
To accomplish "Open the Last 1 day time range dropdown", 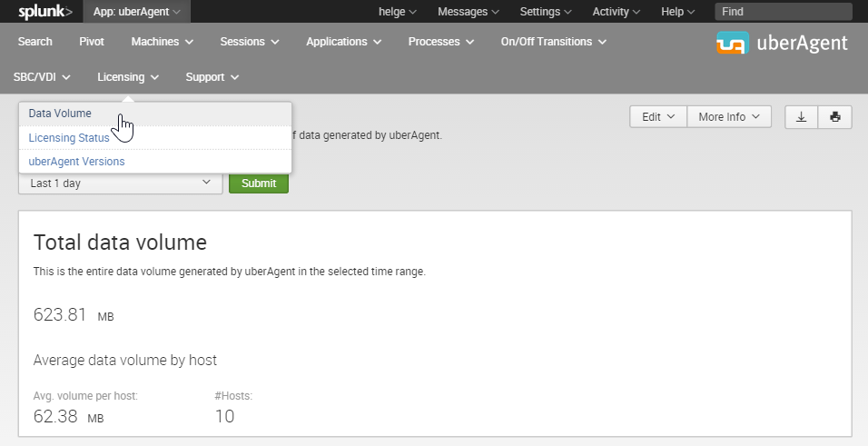I will (x=120, y=183).
